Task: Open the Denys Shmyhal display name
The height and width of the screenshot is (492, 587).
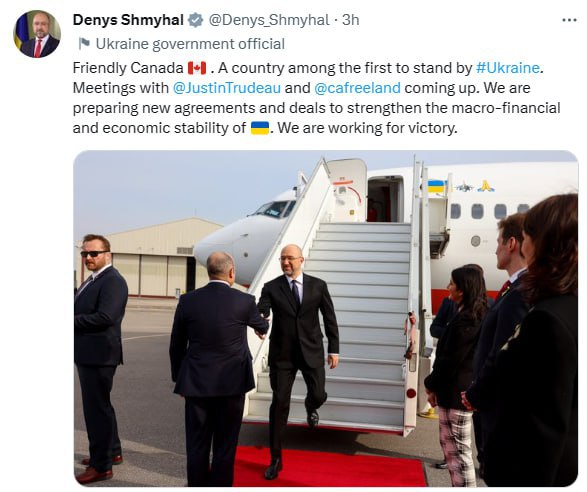Action: tap(128, 20)
